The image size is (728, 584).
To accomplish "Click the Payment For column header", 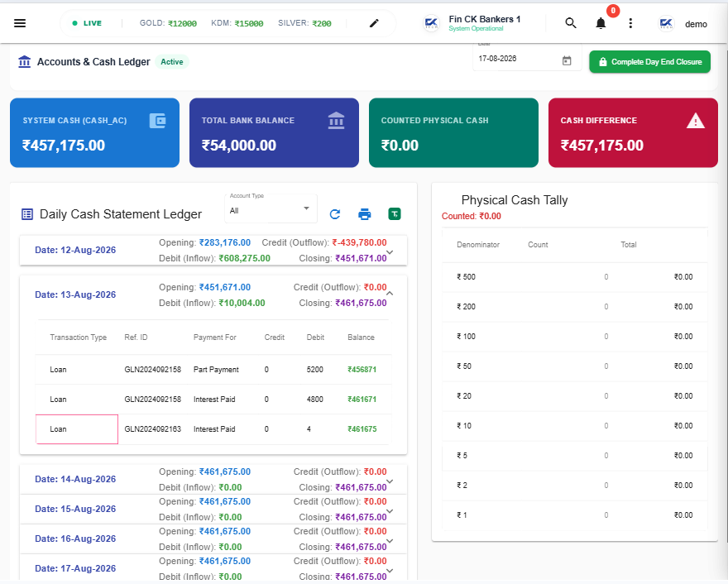I will (x=214, y=337).
